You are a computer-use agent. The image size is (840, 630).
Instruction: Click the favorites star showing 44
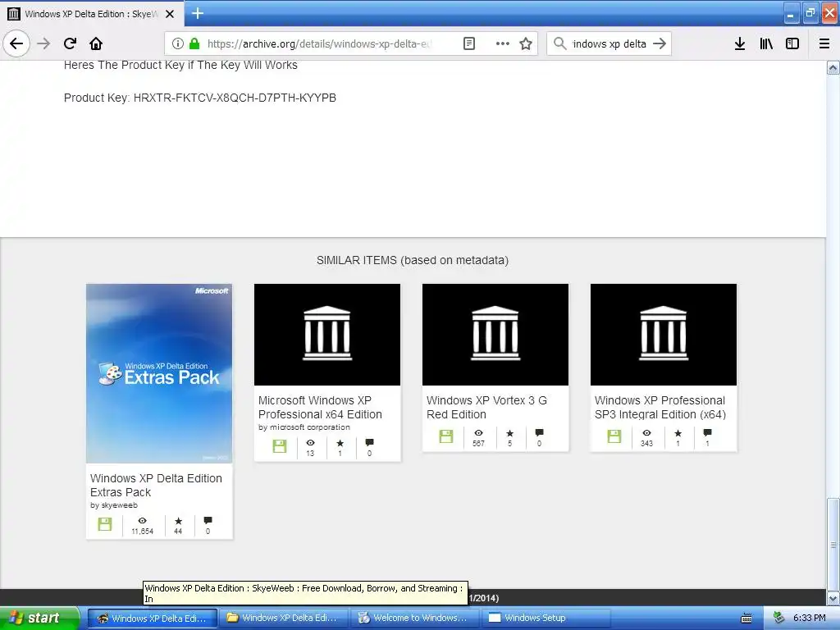(178, 521)
